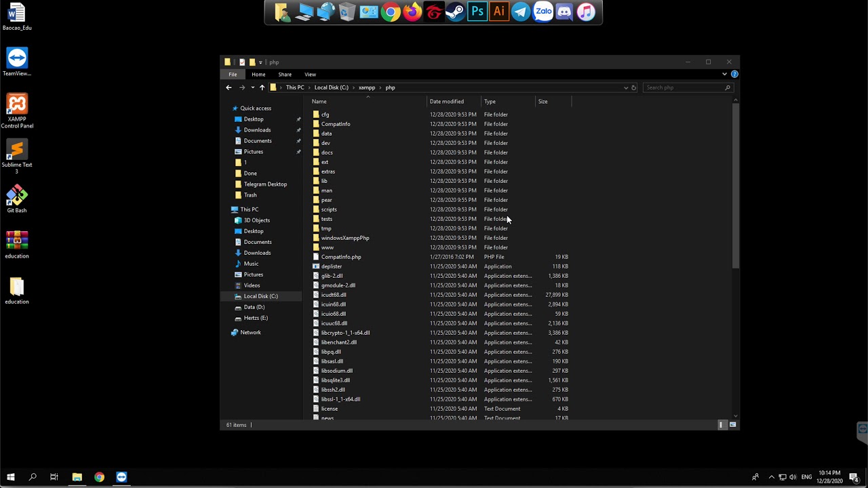Launch Telegram from the top dock

tap(521, 12)
